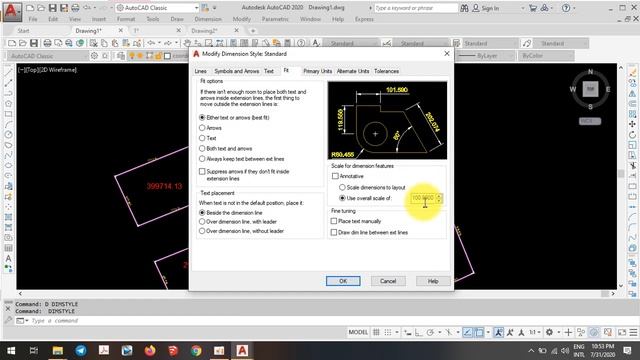This screenshot has width=640, height=360.
Task: Click Table Style icon in Styles toolbar
Action: [456, 43]
